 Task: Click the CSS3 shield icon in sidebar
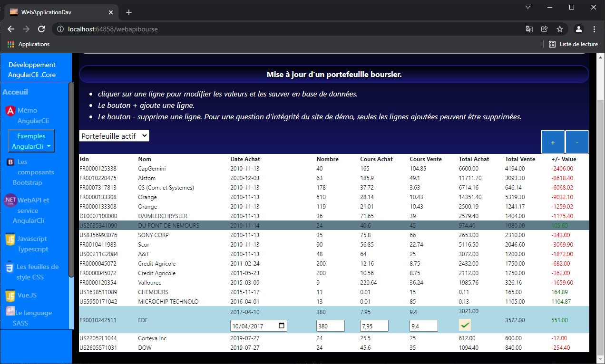(10, 268)
